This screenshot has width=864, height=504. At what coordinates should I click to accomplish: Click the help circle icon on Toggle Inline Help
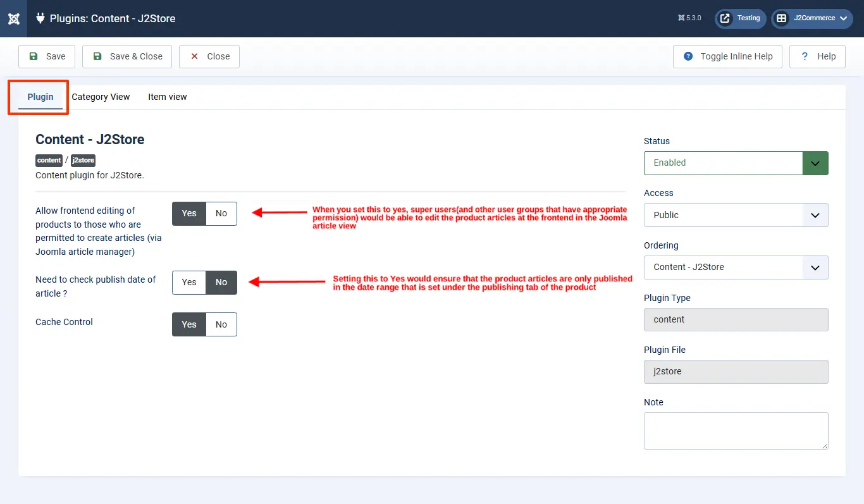688,56
